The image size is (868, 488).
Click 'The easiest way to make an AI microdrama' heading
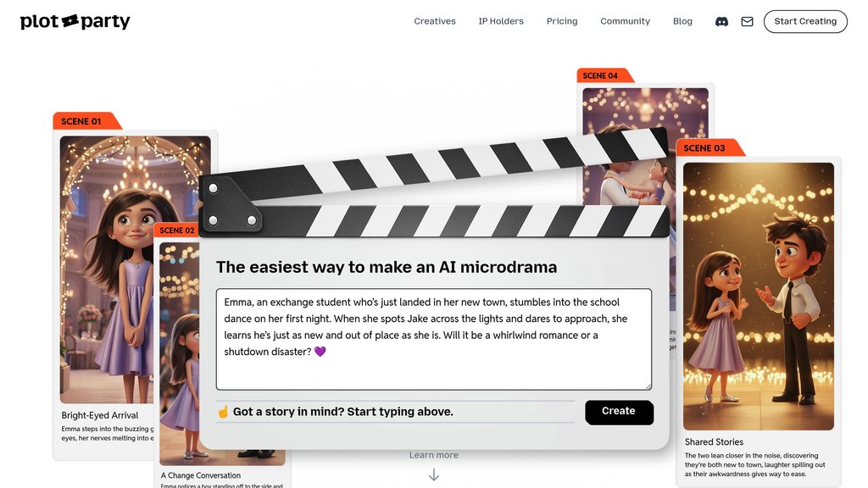pyautogui.click(x=387, y=267)
